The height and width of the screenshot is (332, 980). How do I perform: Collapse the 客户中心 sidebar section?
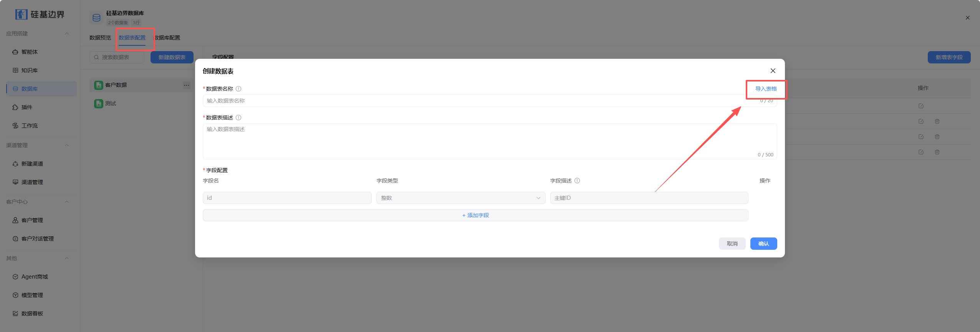click(x=67, y=202)
